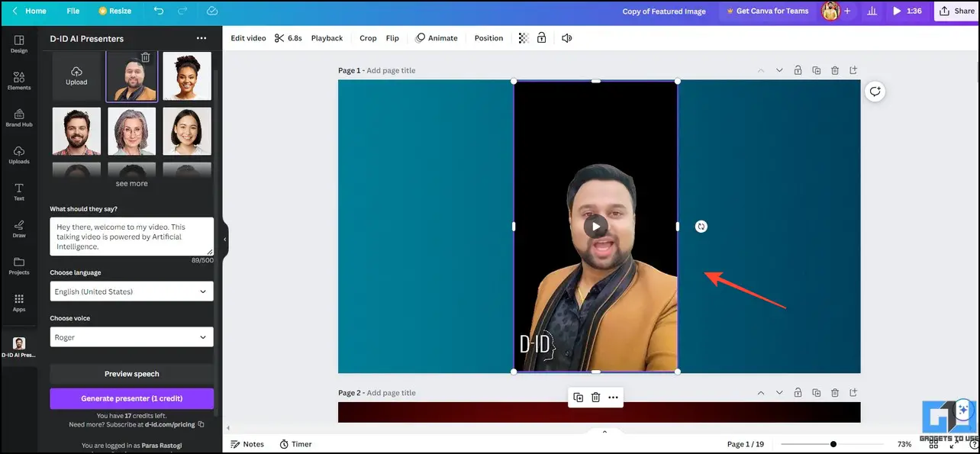This screenshot has width=980, height=454.
Task: Add a new page after Page 2
Action: tap(853, 393)
